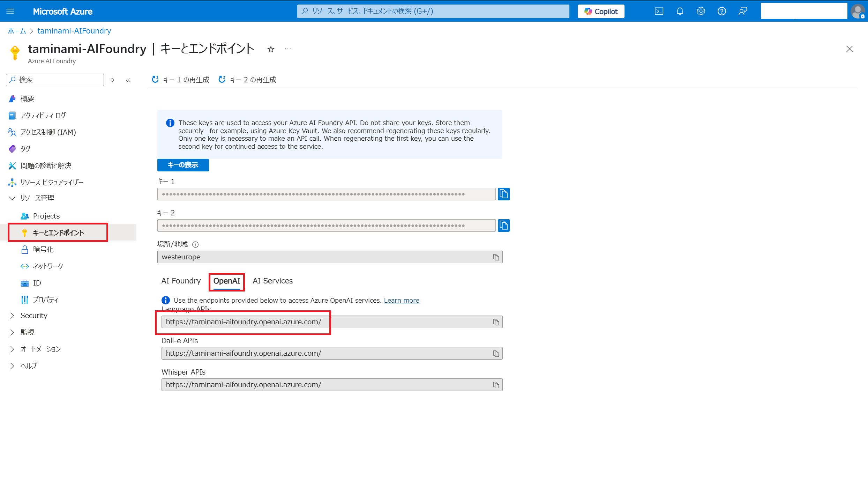
Task: Open Cloud Shell from the top bar
Action: coord(659,11)
